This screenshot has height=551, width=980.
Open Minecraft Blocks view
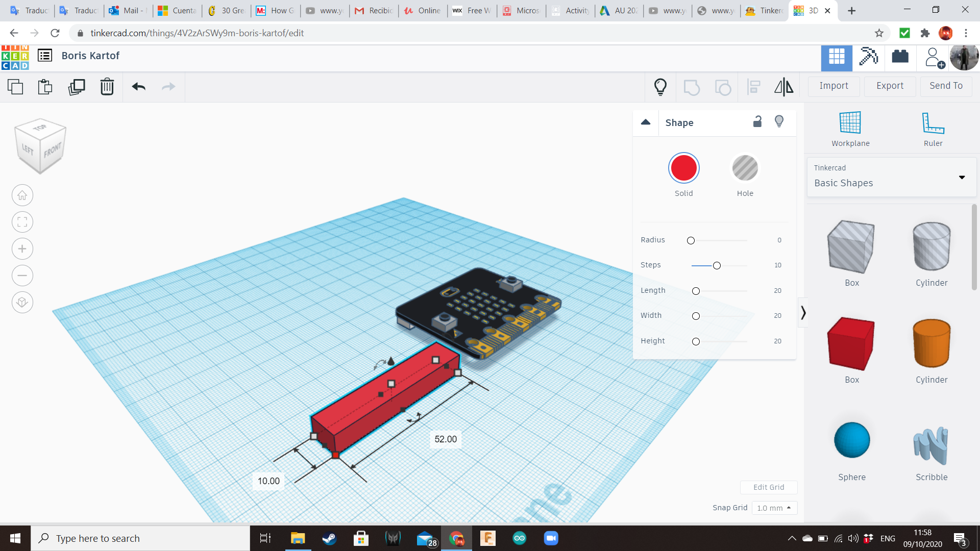pos(869,58)
